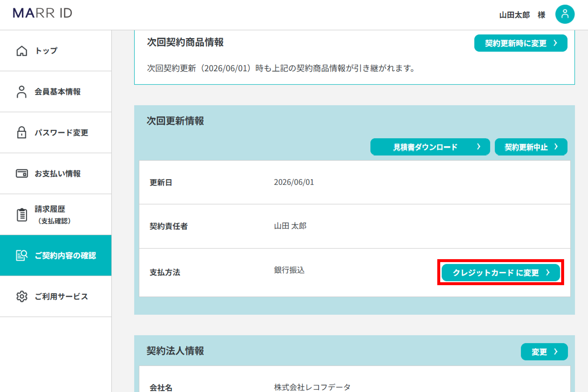Click 見積書ダウンロード button

[x=430, y=147]
